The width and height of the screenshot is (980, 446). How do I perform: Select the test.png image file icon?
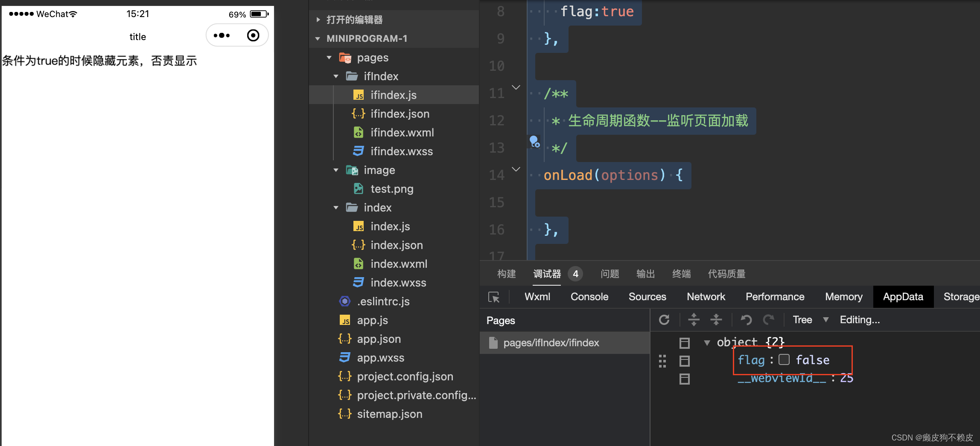click(358, 188)
